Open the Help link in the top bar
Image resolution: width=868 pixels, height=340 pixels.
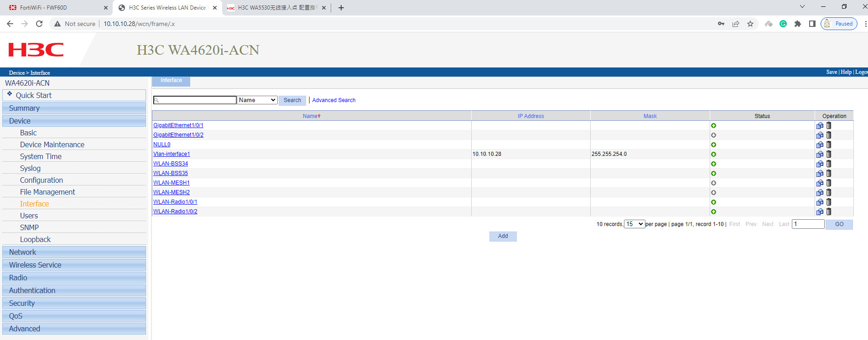point(846,72)
